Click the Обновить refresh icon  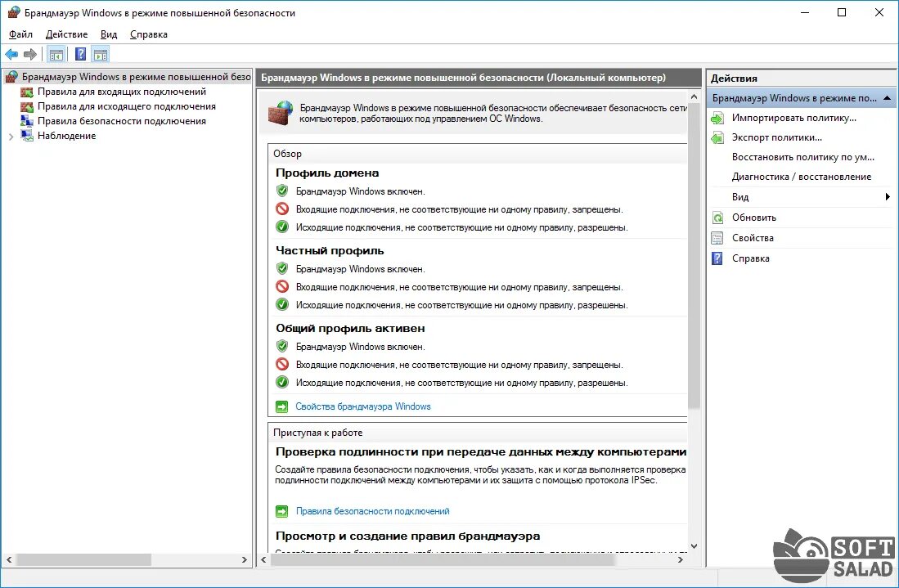coord(717,218)
